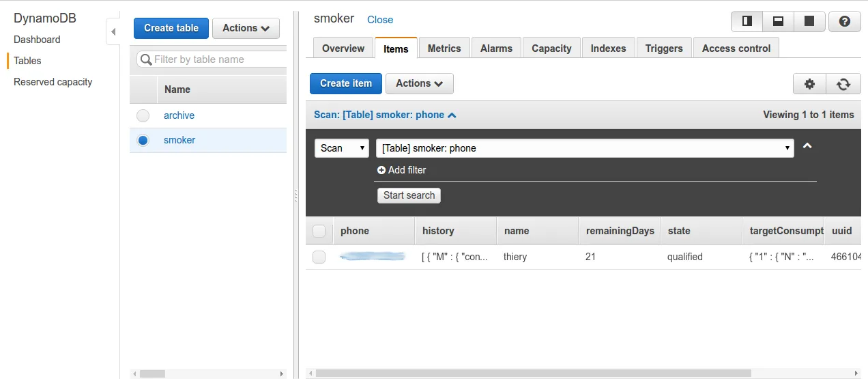
Task: Click the thiery name cell
Action: pyautogui.click(x=515, y=257)
